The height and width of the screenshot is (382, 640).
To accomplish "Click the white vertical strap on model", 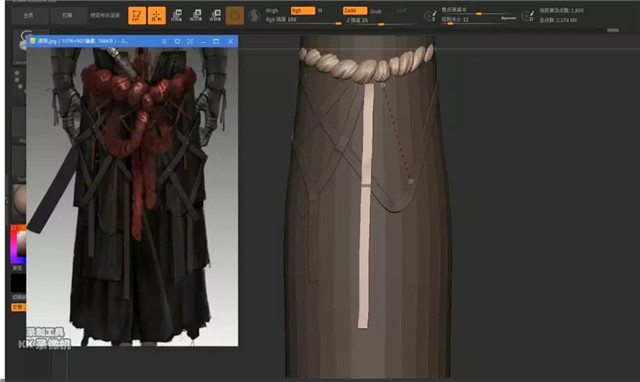I will coord(366,205).
